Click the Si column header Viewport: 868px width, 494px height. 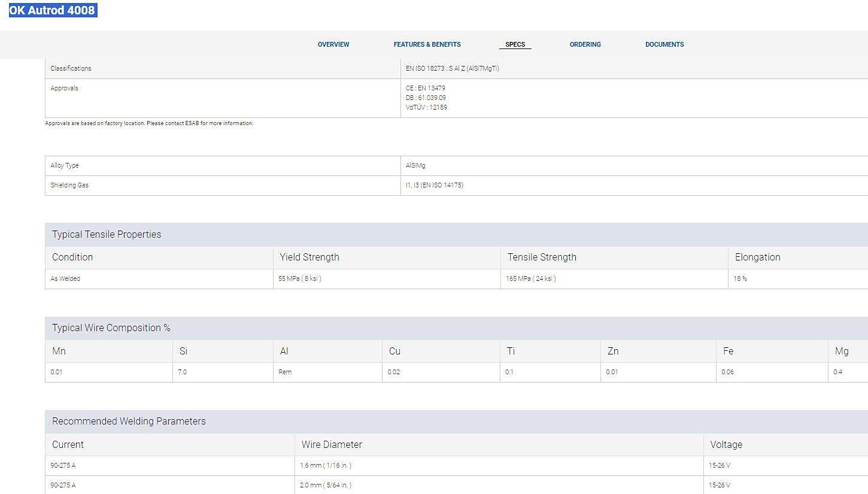[183, 351]
